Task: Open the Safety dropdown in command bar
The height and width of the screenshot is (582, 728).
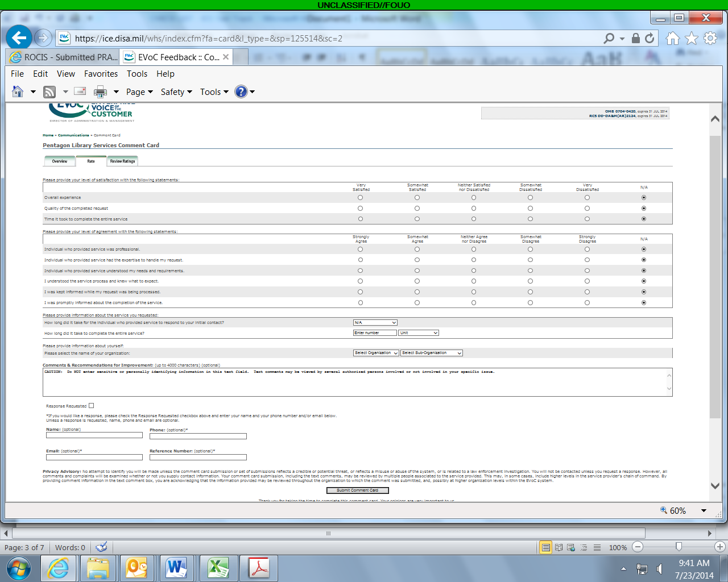Action: [x=176, y=92]
